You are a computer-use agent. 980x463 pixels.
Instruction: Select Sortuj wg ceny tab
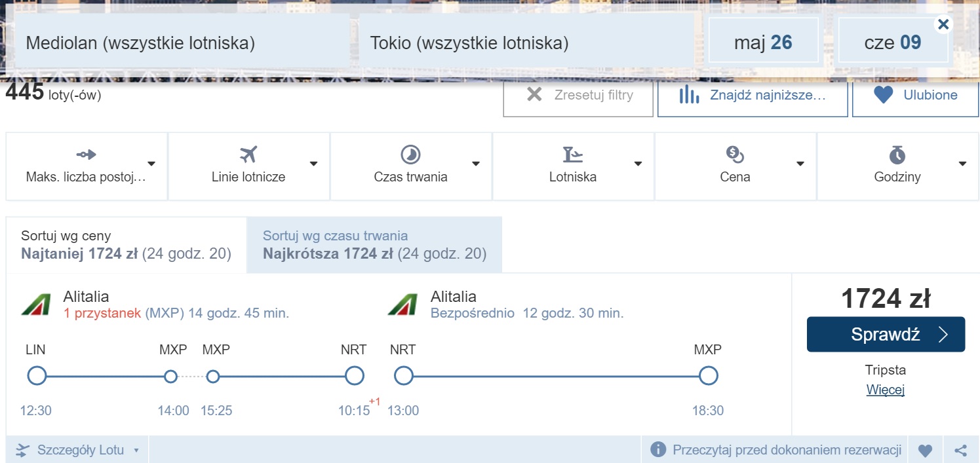(126, 245)
